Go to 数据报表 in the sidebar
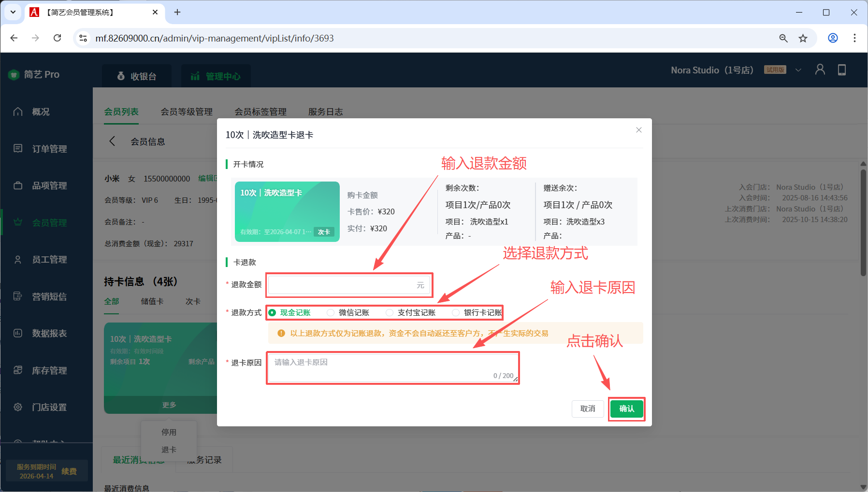868x492 pixels. (x=49, y=333)
